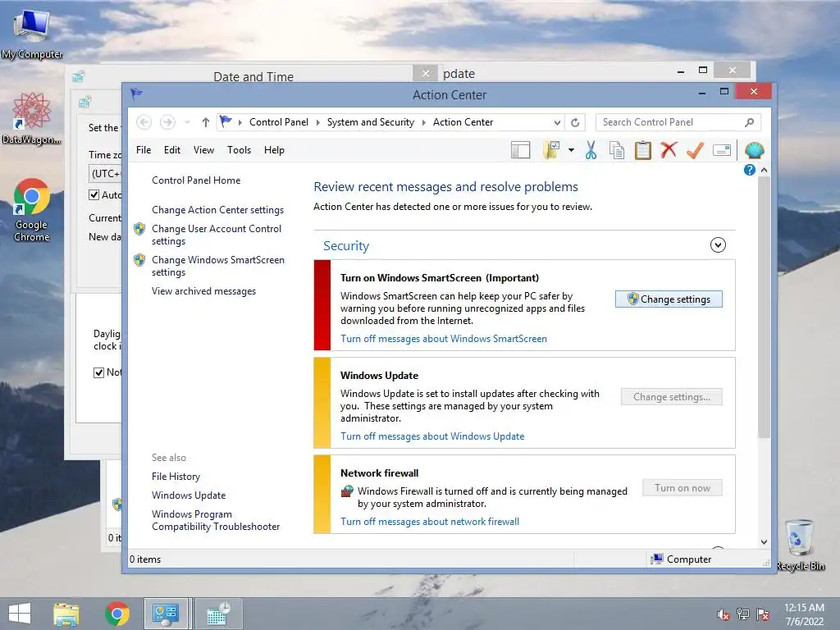Open the View menu
840x630 pixels.
coord(203,150)
